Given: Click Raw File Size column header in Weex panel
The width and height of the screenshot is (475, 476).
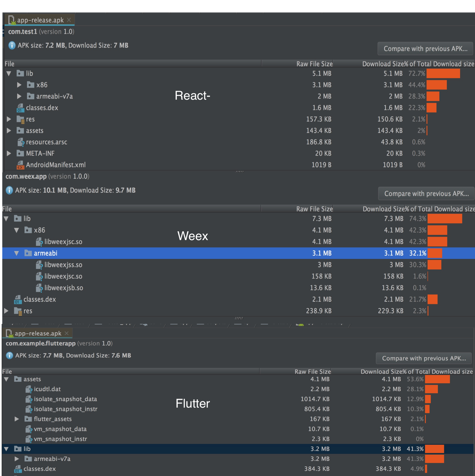Looking at the screenshot, I should tap(314, 209).
